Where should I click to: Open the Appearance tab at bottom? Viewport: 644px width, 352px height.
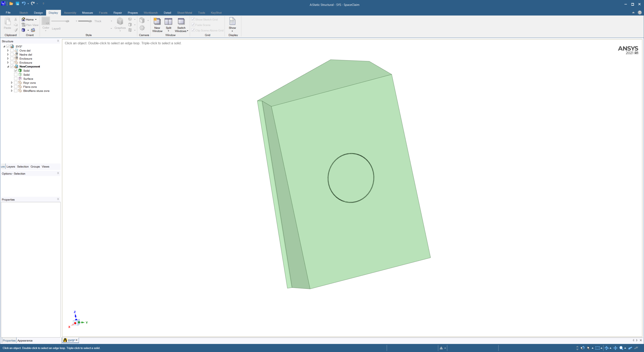coord(25,340)
